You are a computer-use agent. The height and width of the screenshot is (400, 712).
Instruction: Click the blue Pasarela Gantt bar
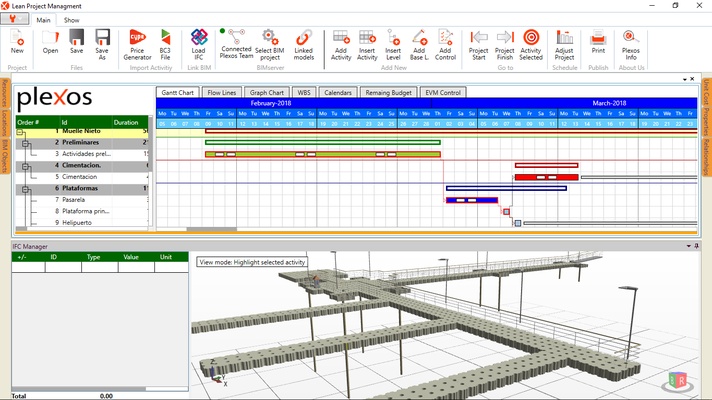pyautogui.click(x=472, y=200)
